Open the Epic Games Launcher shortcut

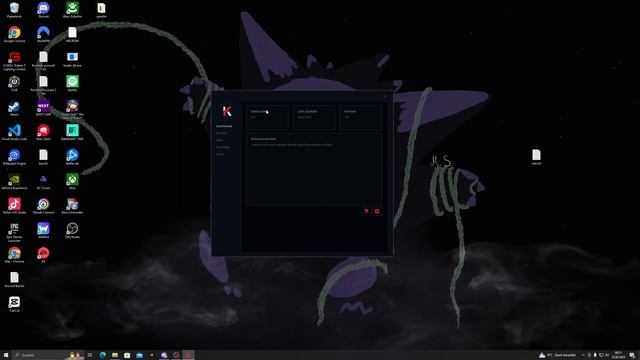tap(14, 232)
